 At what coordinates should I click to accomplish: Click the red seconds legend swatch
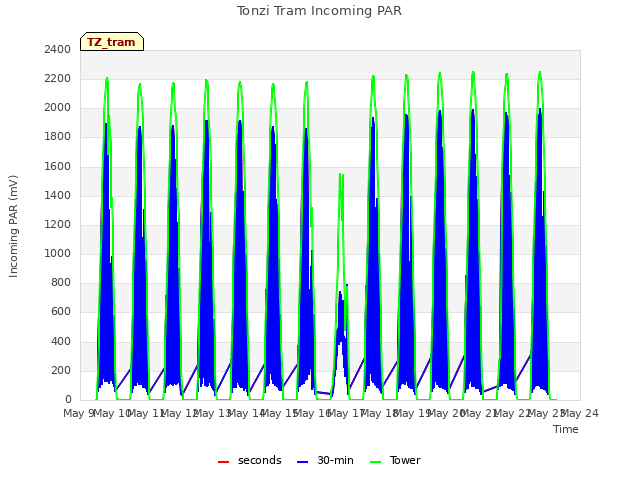224,462
